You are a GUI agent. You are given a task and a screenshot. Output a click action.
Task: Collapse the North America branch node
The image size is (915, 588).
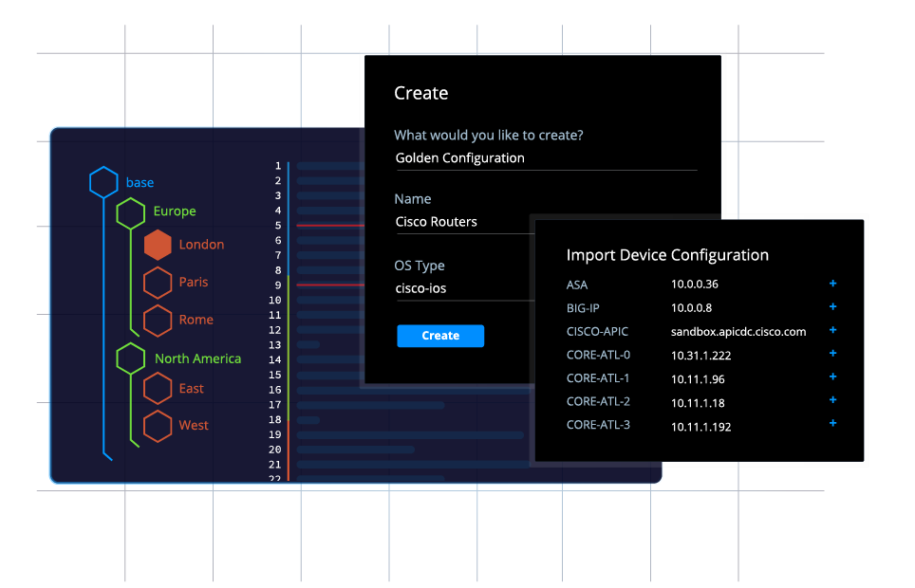click(x=131, y=358)
